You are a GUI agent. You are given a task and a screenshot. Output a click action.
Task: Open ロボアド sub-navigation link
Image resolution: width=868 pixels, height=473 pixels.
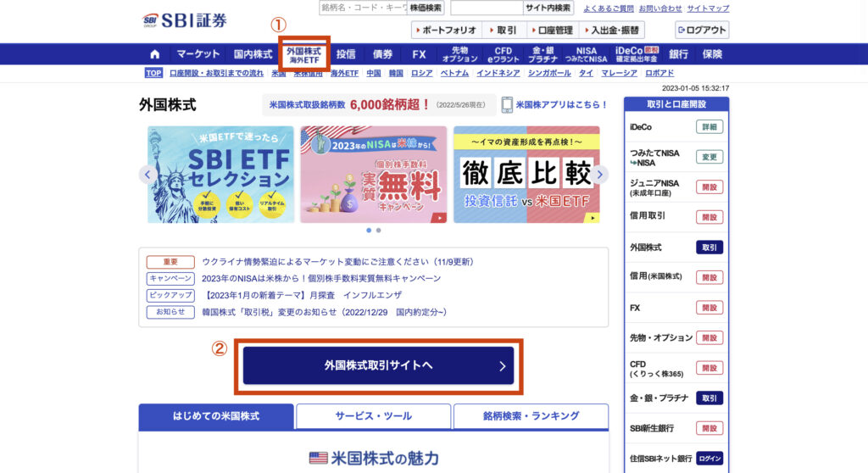pos(659,73)
